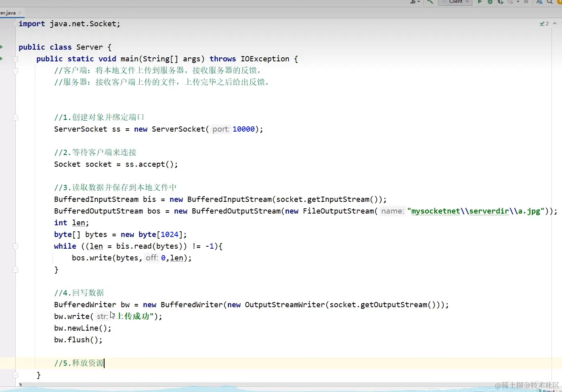Click the a.jpg file path string
This screenshot has width=562, height=392.
pyautogui.click(x=476, y=211)
